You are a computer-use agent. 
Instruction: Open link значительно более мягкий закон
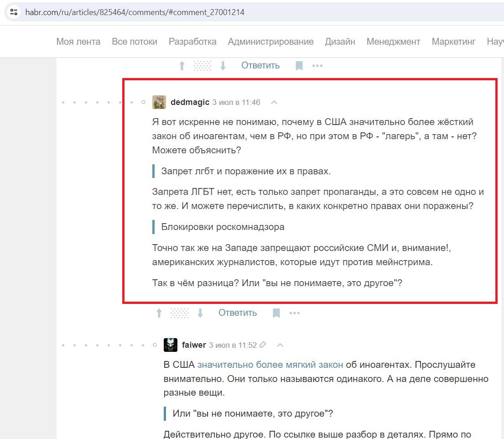coord(270,365)
